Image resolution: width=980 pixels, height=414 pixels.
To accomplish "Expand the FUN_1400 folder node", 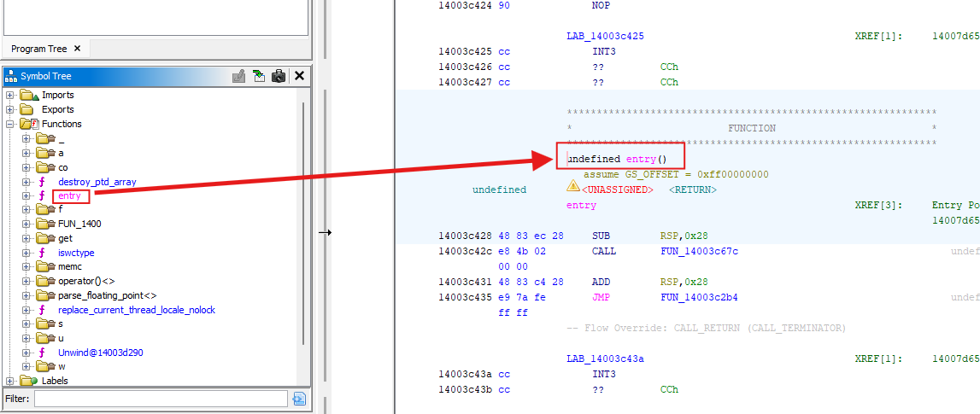I will tap(26, 224).
